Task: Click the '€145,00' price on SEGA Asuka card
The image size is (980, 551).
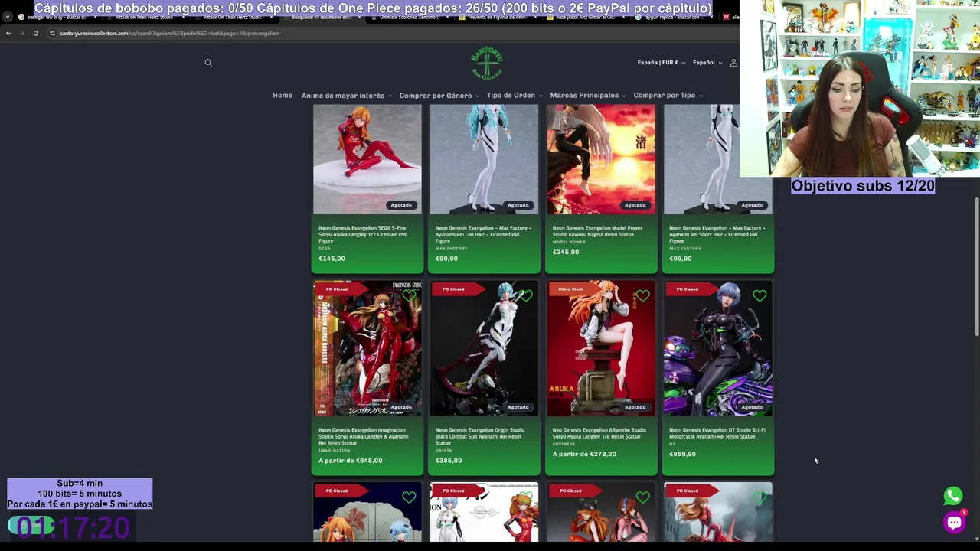Action: (332, 259)
